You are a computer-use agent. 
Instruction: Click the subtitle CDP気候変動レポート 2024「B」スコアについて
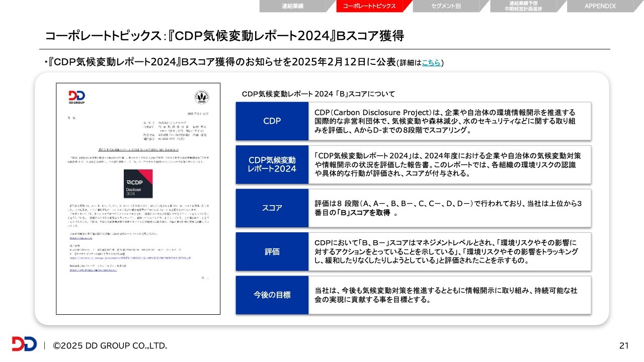point(318,94)
